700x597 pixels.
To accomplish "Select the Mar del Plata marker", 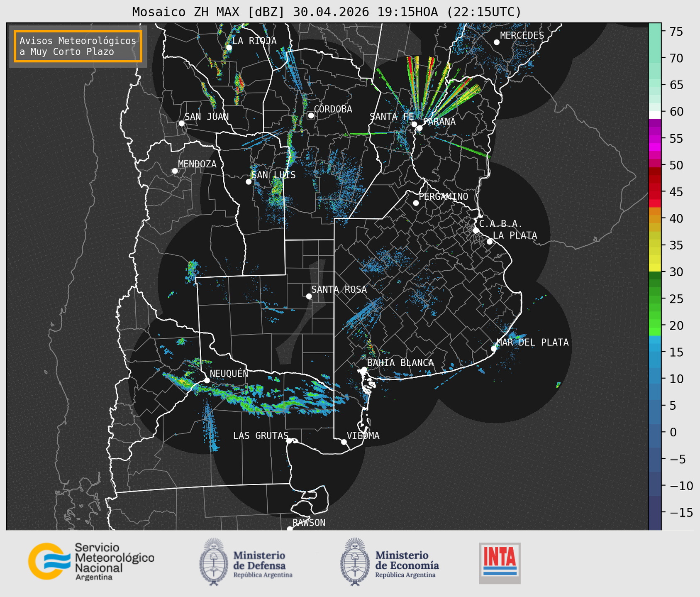I will coord(494,349).
